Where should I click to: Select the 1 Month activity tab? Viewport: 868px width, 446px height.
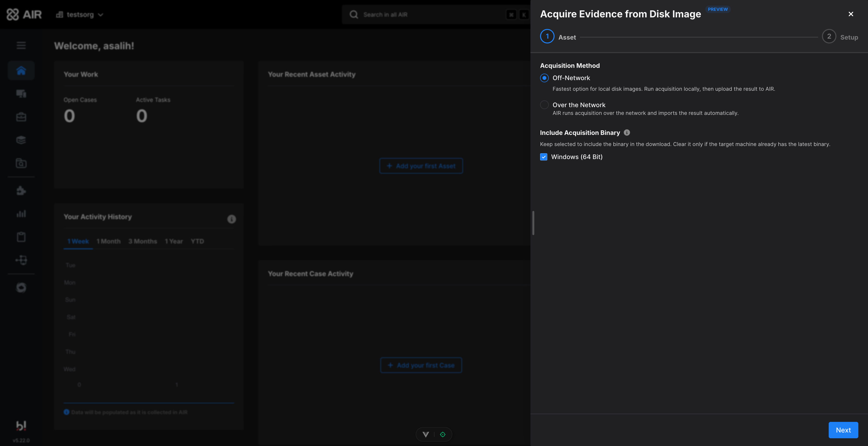tap(108, 241)
